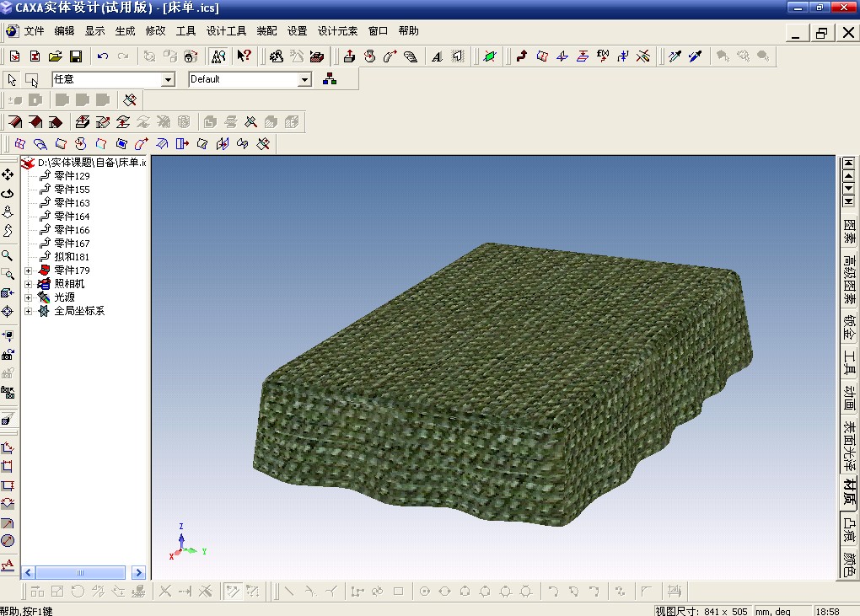Restore the inner document window

click(x=821, y=33)
